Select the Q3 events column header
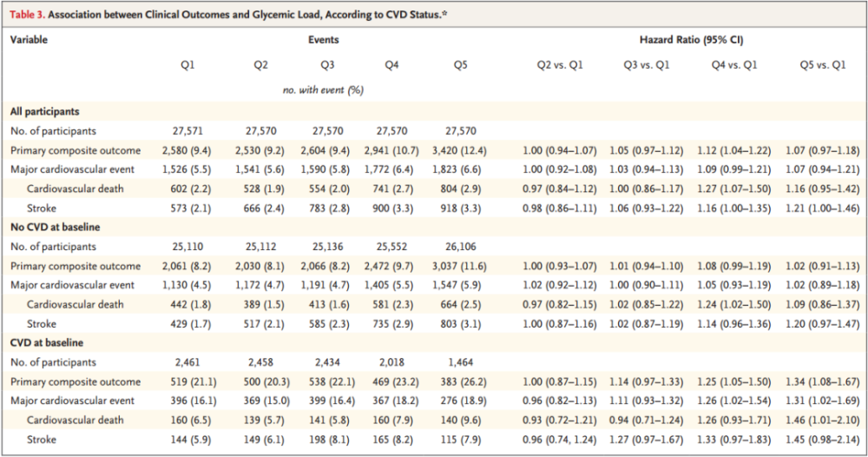Screen dimensions: 868x457 point(327,65)
